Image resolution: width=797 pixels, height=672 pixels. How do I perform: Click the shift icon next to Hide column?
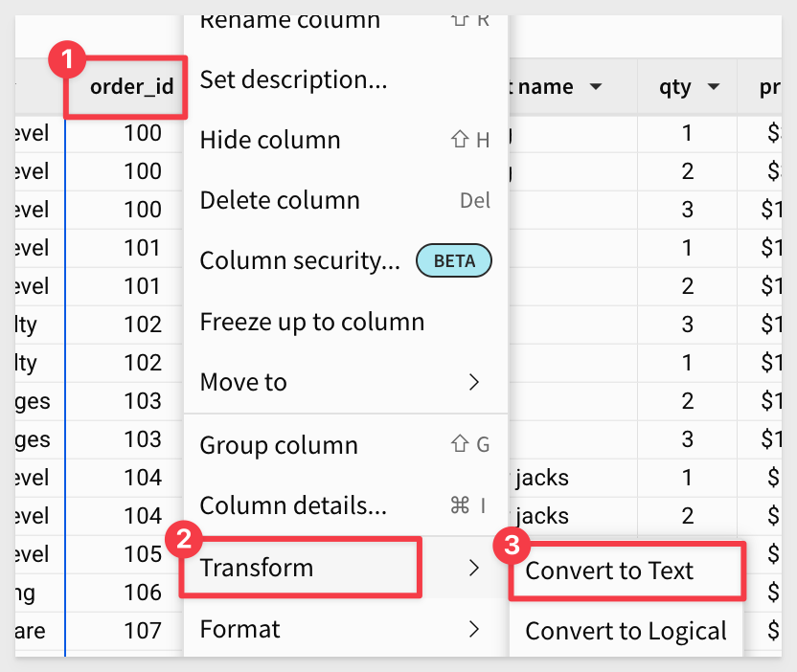460,139
